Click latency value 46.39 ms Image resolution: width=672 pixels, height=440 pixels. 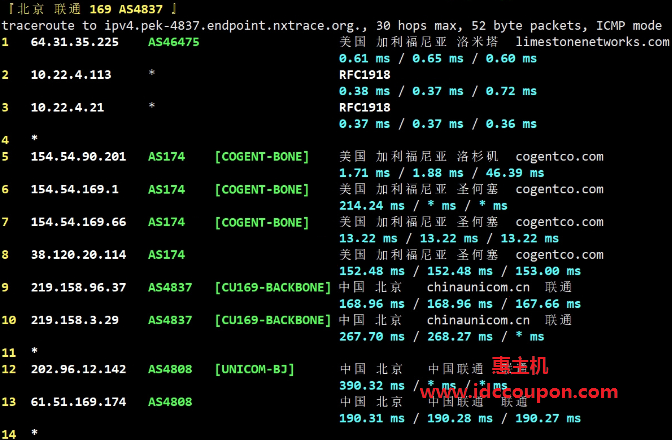pos(515,173)
